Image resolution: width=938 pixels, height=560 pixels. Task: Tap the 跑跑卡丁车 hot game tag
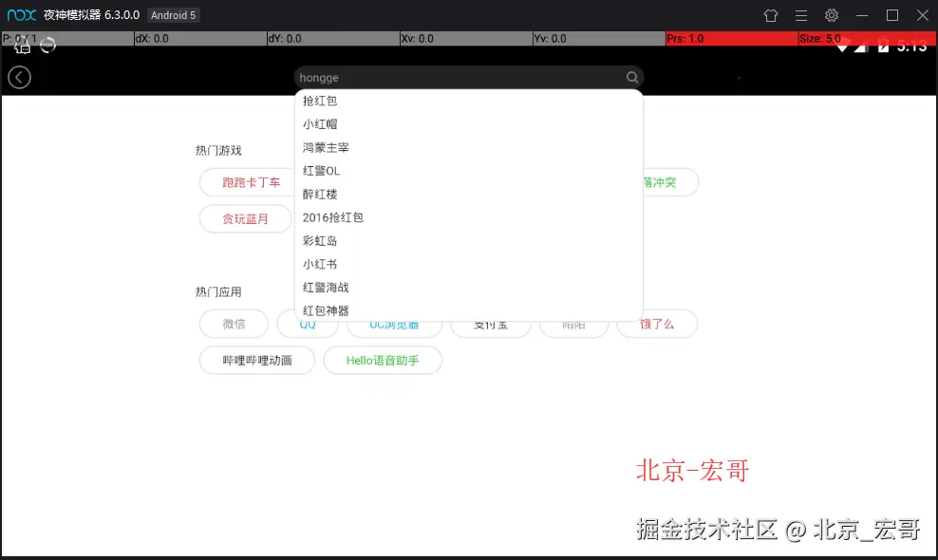pos(247,182)
